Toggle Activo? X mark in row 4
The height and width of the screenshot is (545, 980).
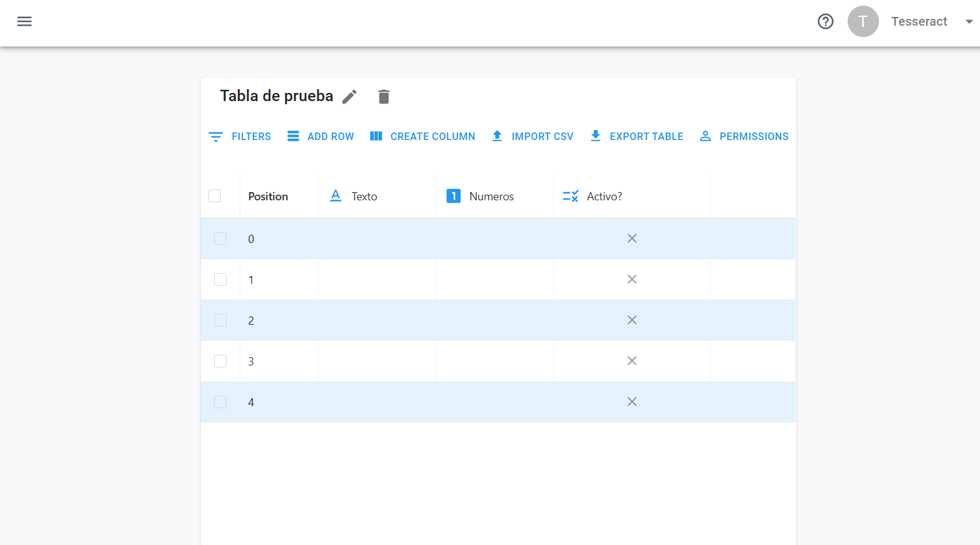[632, 402]
